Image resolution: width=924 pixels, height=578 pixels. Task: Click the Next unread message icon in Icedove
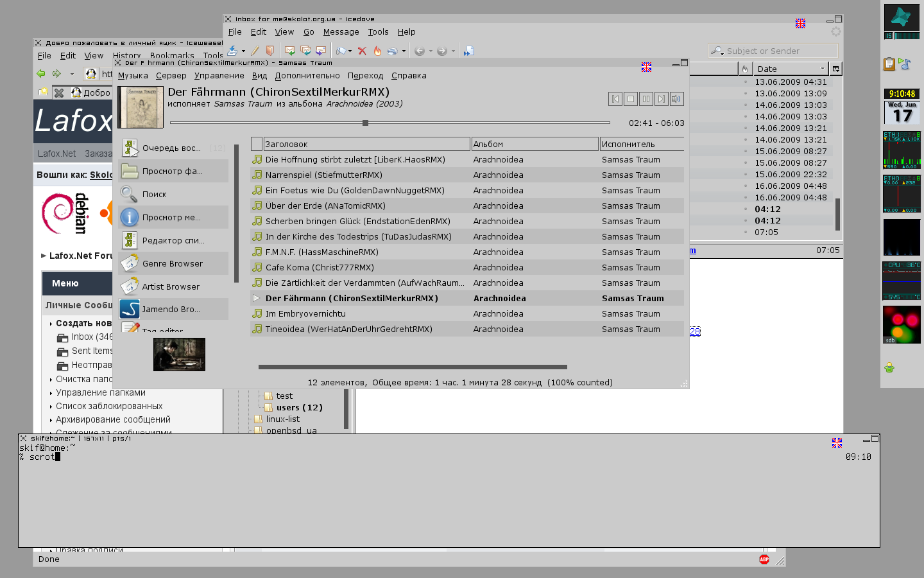(x=469, y=51)
